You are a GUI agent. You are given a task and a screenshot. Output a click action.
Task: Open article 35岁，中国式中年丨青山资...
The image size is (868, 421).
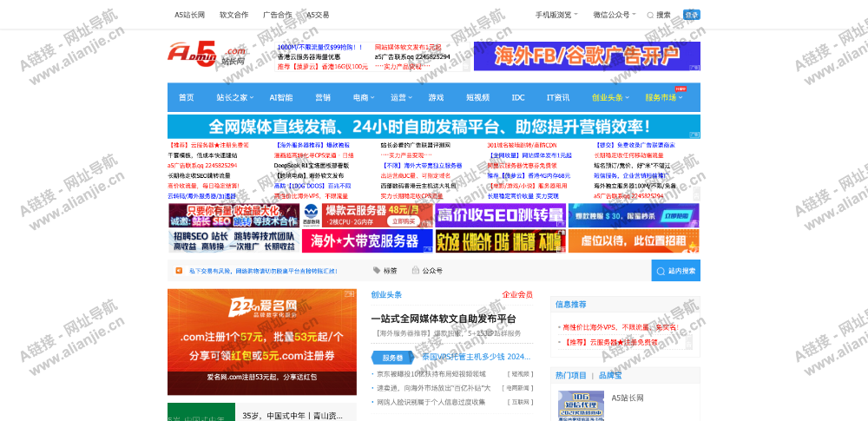pos(293,416)
